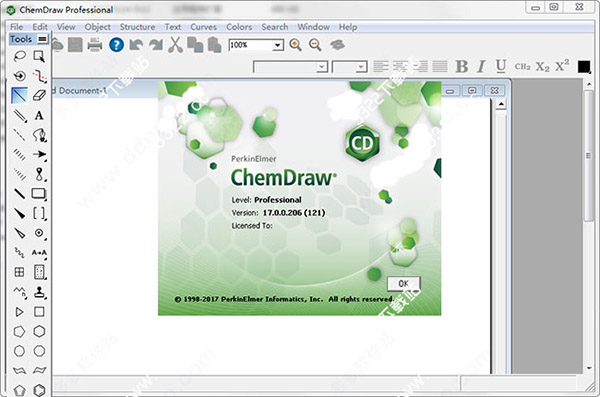The image size is (600, 397).
Task: Click the Paste clipboard icon
Action: click(x=215, y=45)
